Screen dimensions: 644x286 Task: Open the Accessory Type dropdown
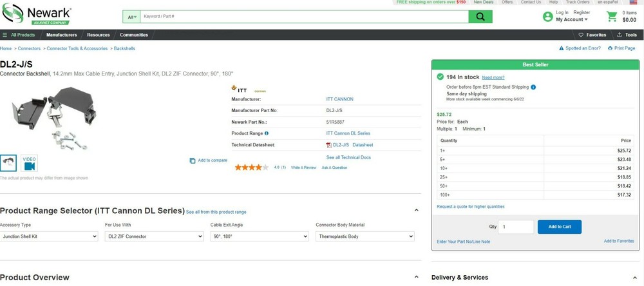click(49, 236)
